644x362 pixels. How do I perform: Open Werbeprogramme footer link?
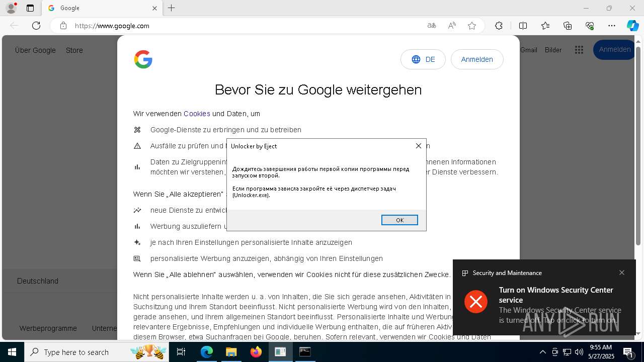tap(48, 328)
